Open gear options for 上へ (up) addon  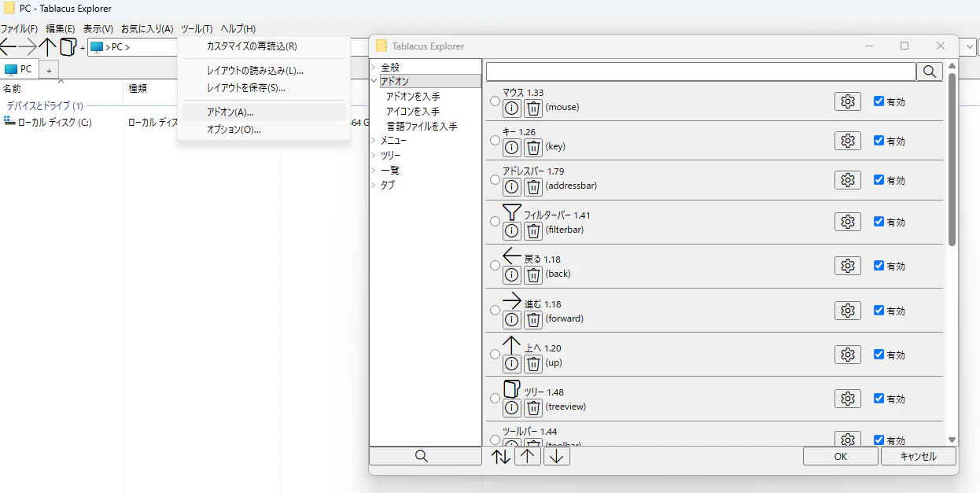coord(848,355)
